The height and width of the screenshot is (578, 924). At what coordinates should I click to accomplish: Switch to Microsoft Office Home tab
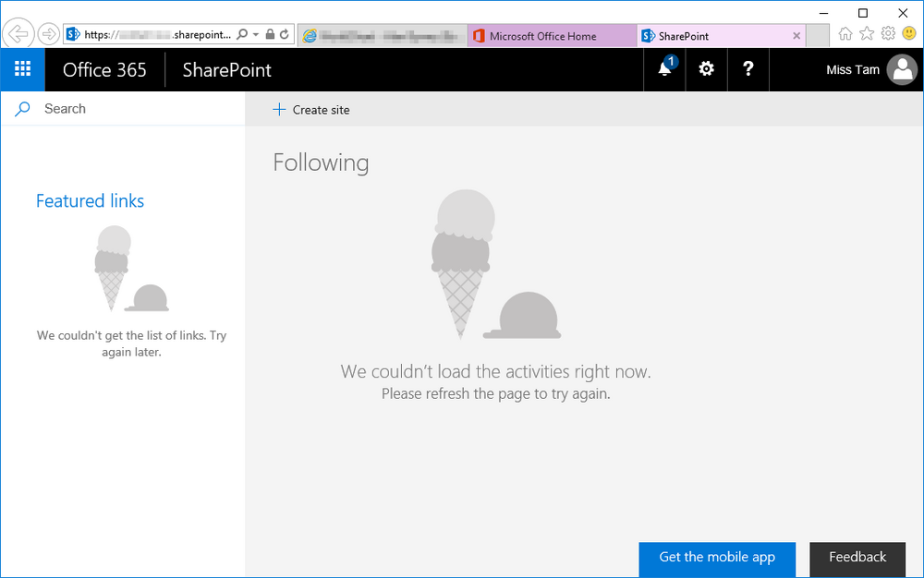(553, 36)
